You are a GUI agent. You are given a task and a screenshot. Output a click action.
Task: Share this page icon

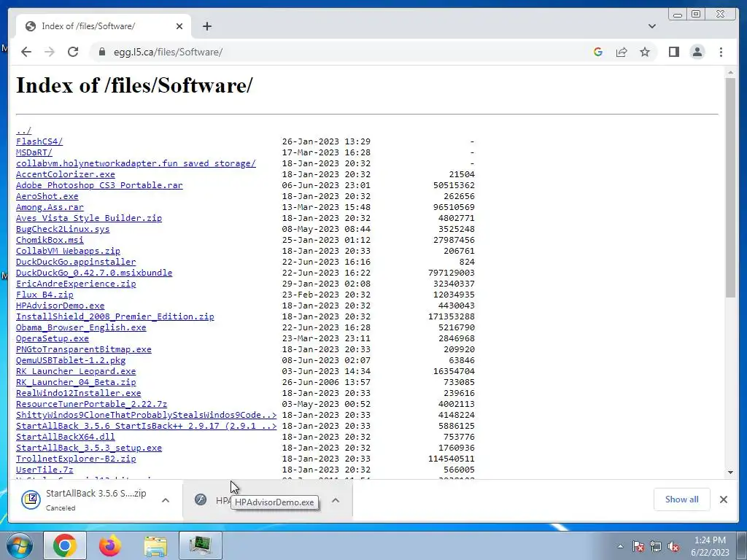(x=622, y=52)
